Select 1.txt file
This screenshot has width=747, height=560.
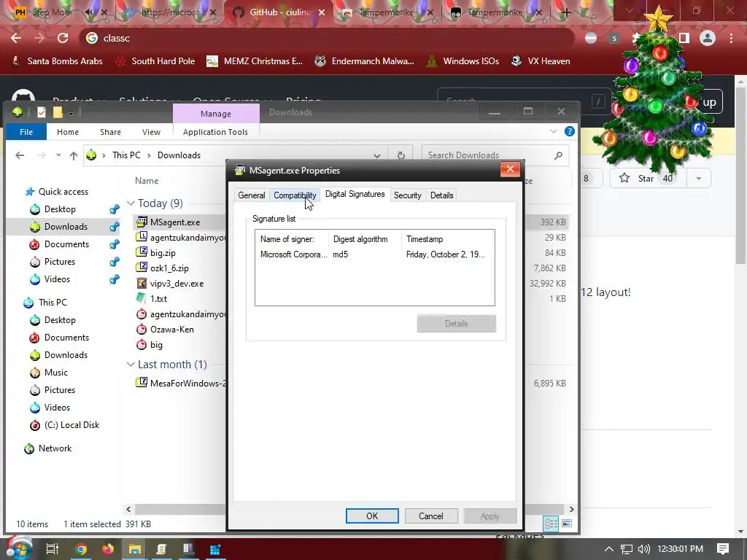158,298
